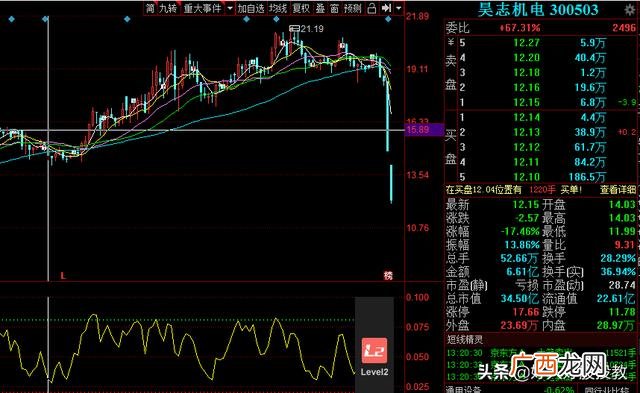Add the stock to watchlist via 加自选
640x393 pixels.
click(251, 8)
